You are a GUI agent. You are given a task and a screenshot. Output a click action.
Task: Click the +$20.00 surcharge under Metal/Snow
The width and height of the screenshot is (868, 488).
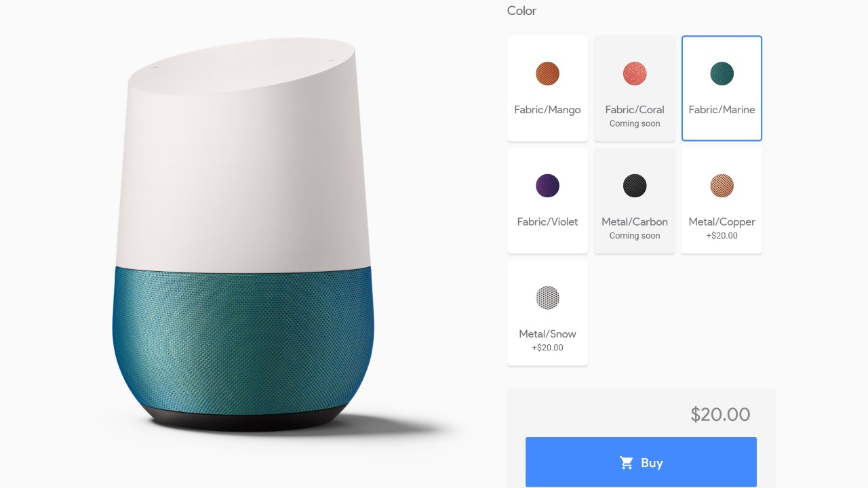coord(547,348)
